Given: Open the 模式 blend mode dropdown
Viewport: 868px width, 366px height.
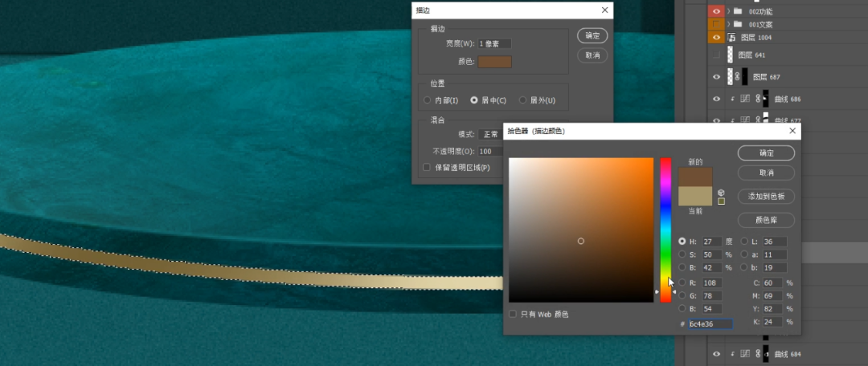Looking at the screenshot, I should pyautogui.click(x=490, y=134).
